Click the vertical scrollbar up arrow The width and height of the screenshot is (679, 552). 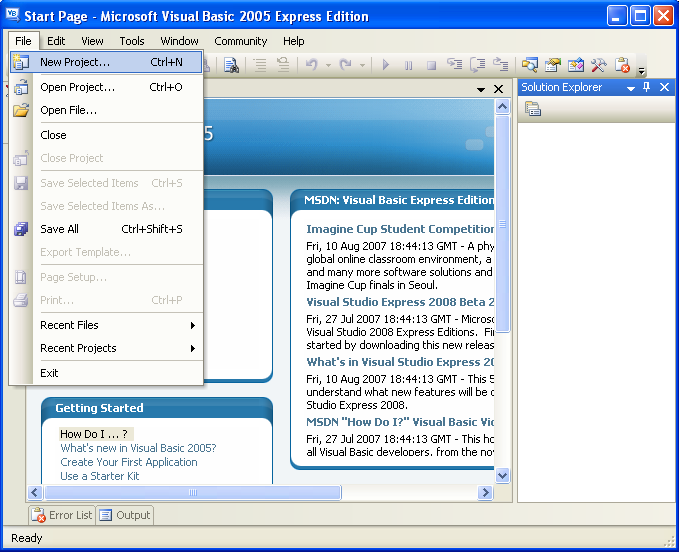click(502, 107)
